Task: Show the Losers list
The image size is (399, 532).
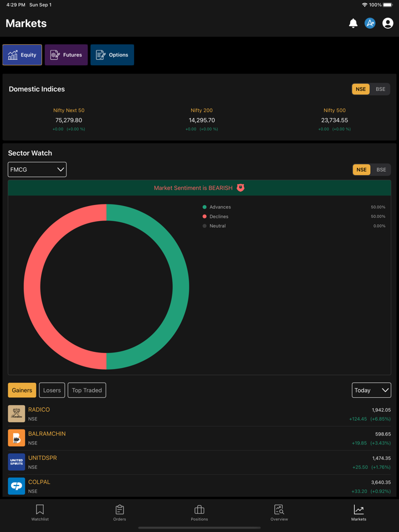Action: [x=52, y=390]
